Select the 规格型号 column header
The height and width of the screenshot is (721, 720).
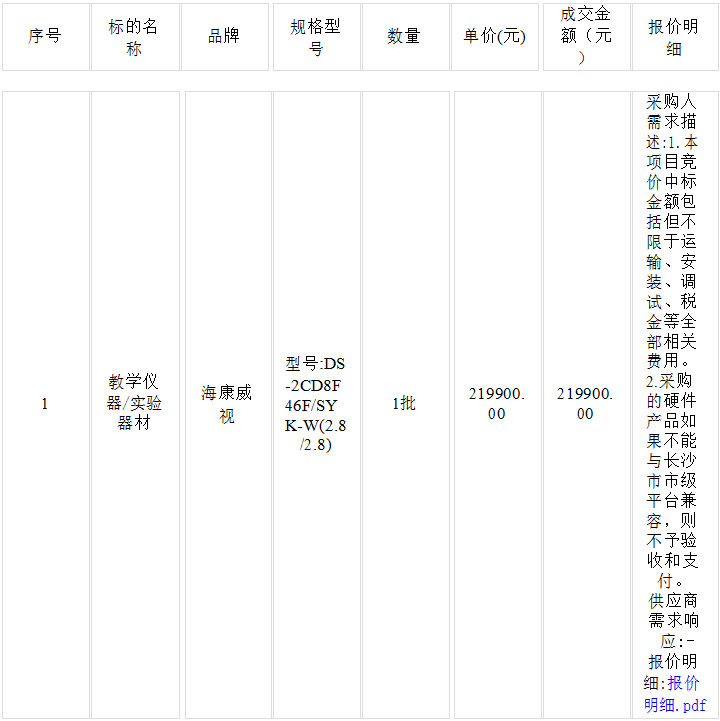click(x=316, y=37)
